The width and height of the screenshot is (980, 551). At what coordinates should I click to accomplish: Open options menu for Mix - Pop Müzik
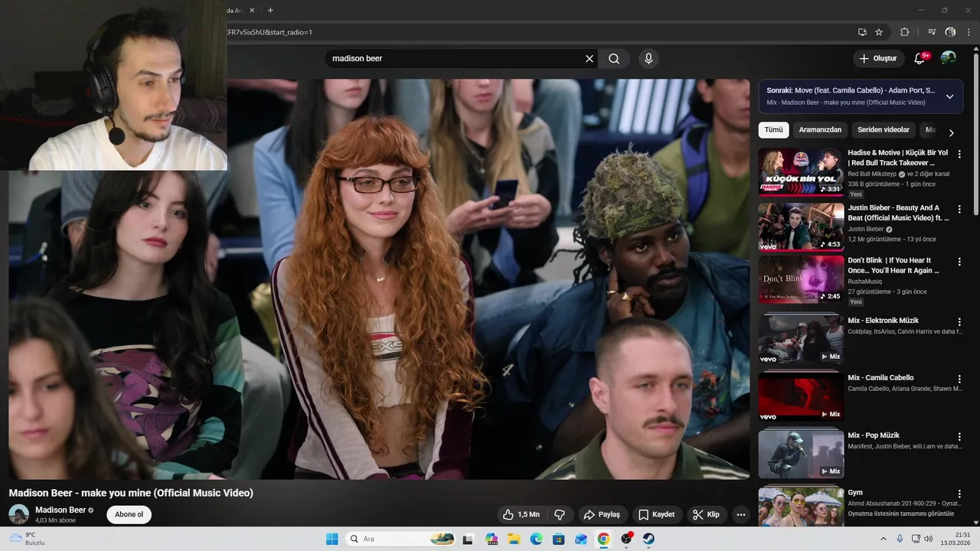click(959, 436)
